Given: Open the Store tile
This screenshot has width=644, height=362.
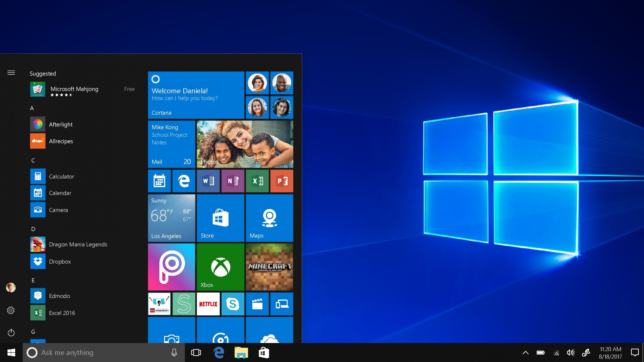Looking at the screenshot, I should point(220,218).
